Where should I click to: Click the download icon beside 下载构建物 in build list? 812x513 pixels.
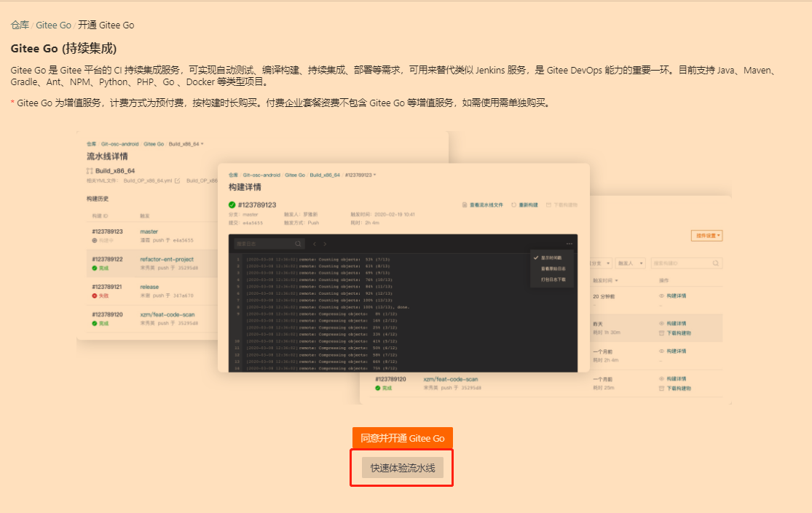point(661,333)
